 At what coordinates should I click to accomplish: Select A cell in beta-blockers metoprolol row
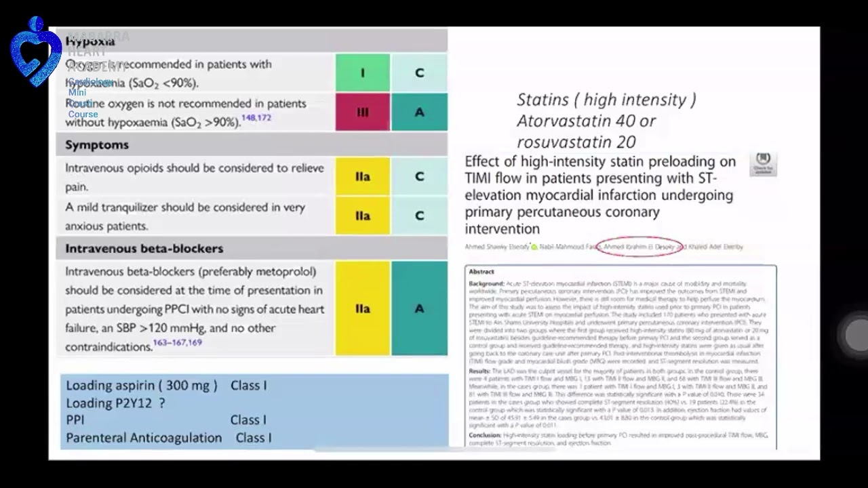click(x=420, y=308)
